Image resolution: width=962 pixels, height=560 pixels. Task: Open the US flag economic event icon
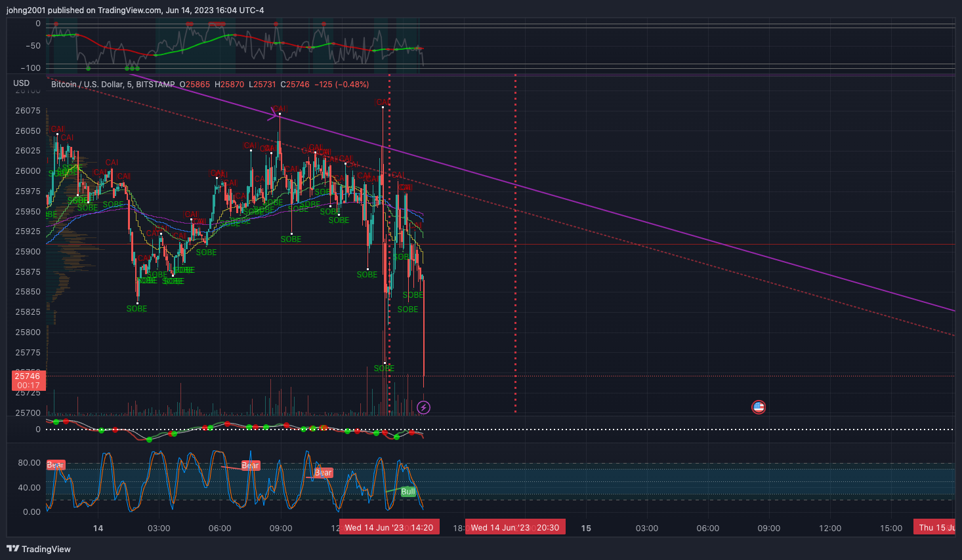759,407
